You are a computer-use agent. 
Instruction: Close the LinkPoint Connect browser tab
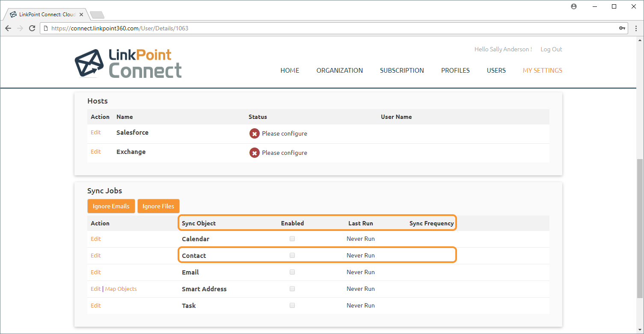click(x=81, y=15)
